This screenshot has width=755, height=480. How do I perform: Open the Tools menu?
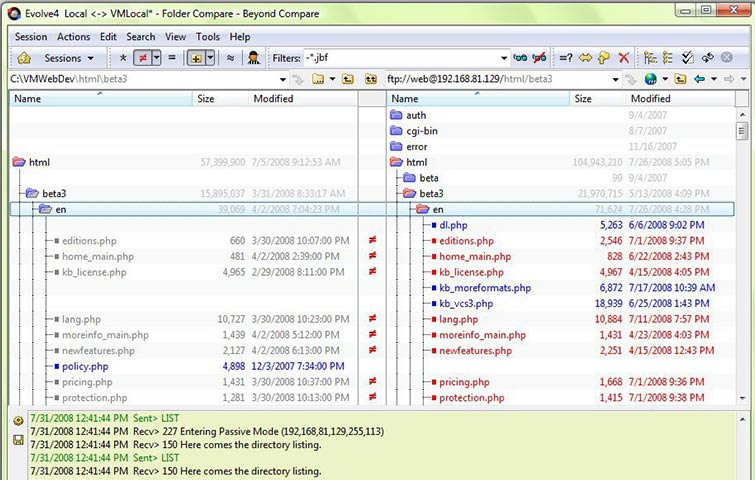208,37
